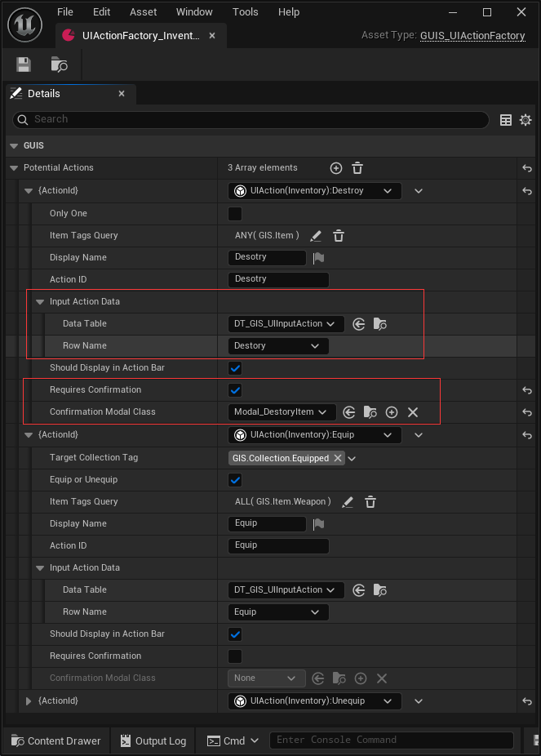541x756 pixels.
Task: Enable Equip's Requires Confirmation checkbox
Action: pyautogui.click(x=235, y=656)
